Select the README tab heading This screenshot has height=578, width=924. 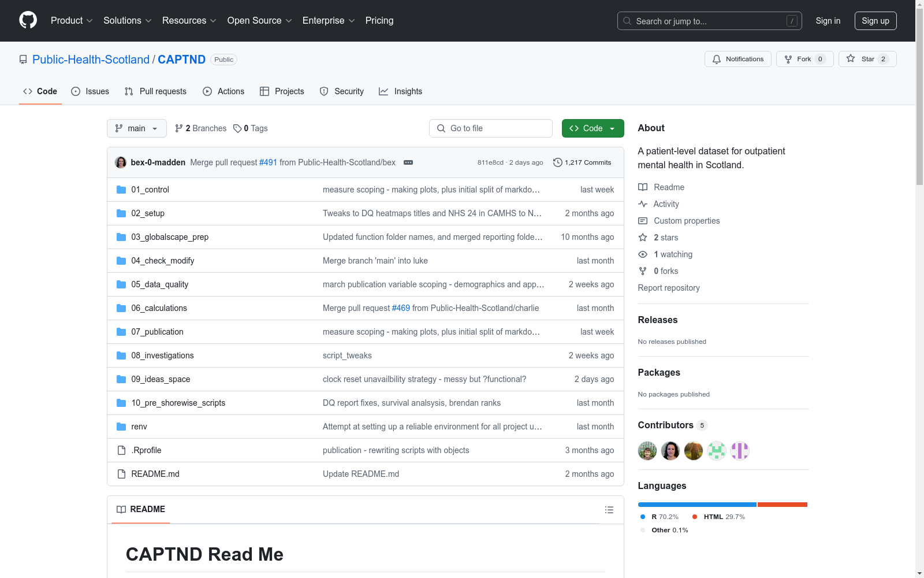(x=141, y=509)
